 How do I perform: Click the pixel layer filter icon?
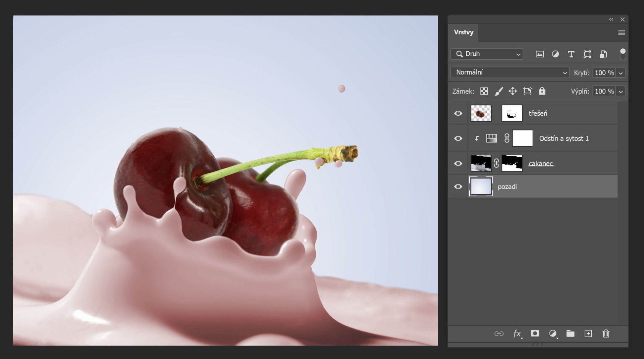(539, 54)
